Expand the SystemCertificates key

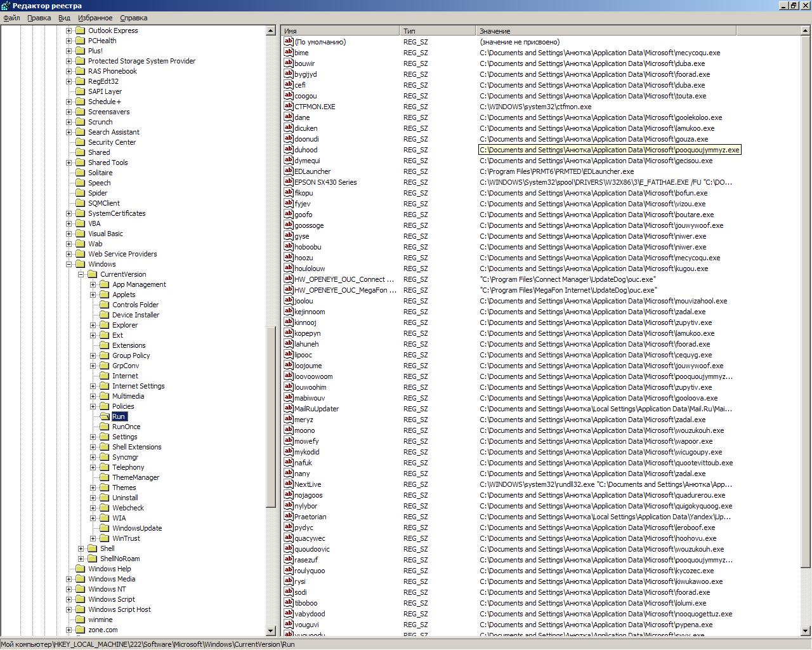(69, 213)
